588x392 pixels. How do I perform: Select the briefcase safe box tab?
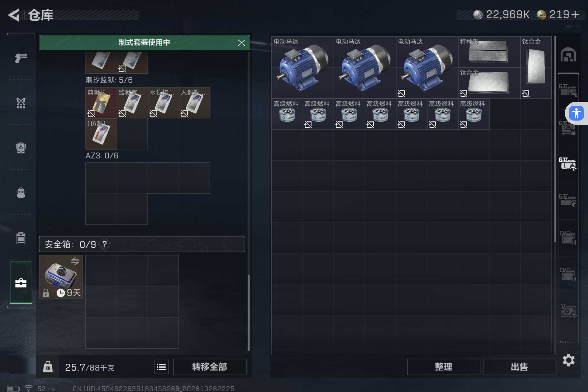pos(21,283)
